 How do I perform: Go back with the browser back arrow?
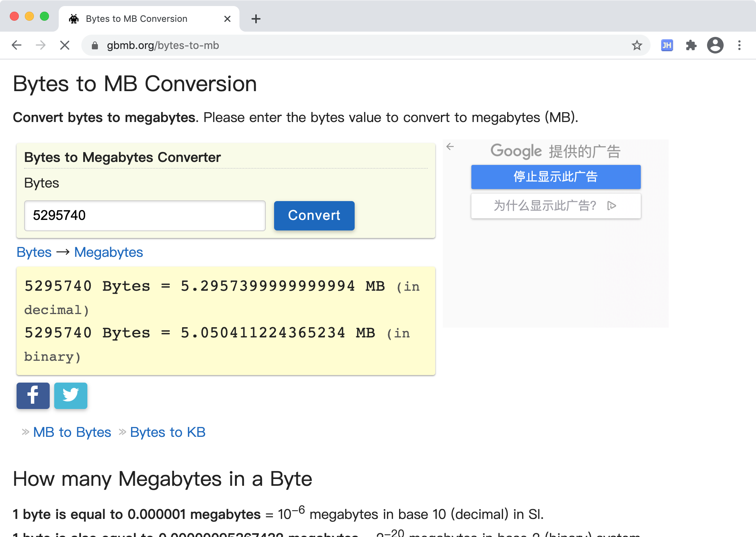pyautogui.click(x=17, y=46)
